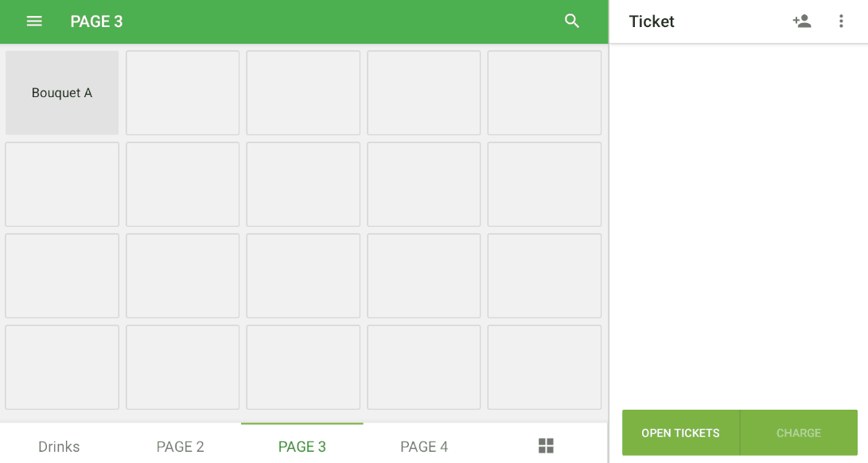The image size is (868, 463).
Task: Open the OPEN TICKETS list
Action: [x=680, y=433]
